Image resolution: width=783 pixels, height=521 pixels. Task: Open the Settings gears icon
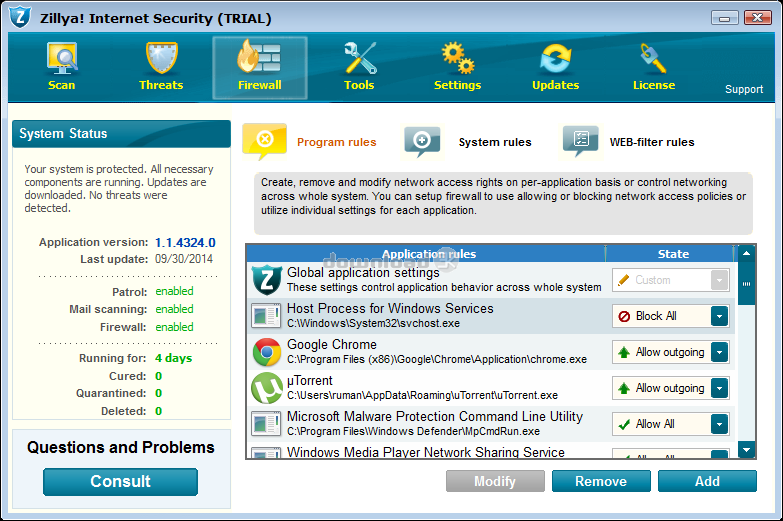point(457,58)
